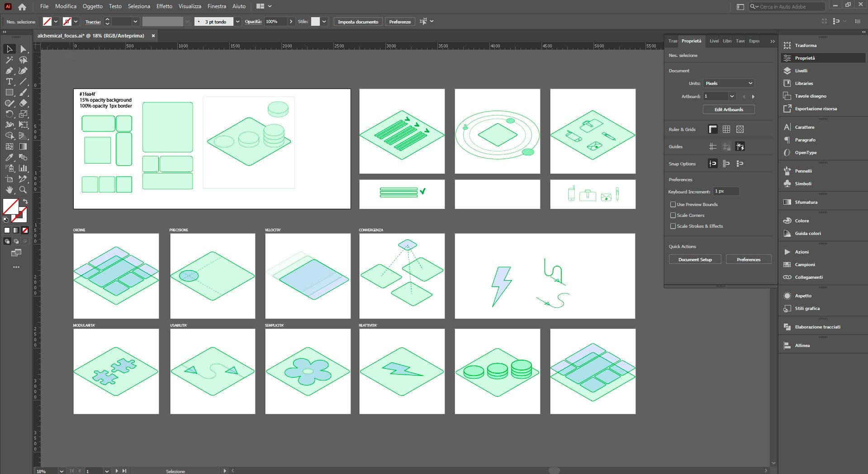The width and height of the screenshot is (868, 474).
Task: Click the Keyboard Increment input field
Action: tap(726, 191)
